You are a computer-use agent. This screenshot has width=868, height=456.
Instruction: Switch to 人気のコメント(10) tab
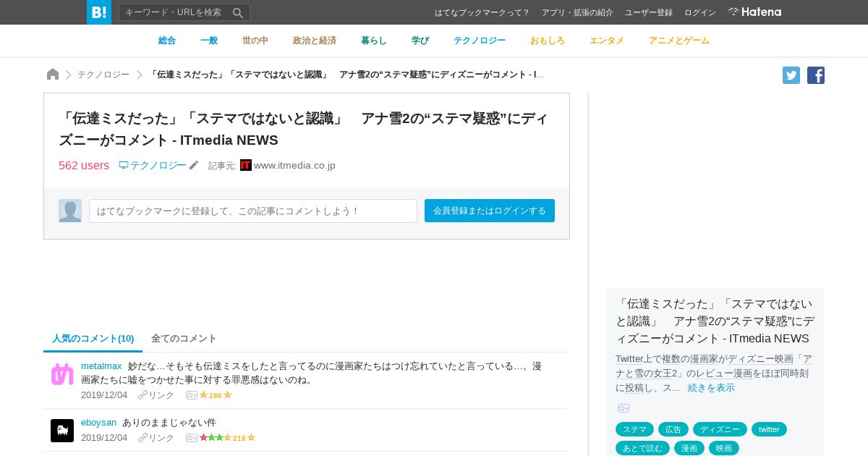pos(93,339)
